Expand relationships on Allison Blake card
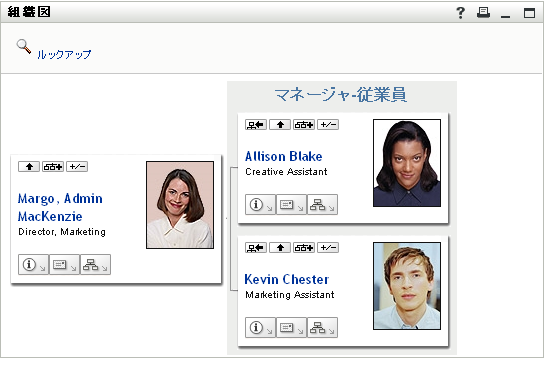This screenshot has width=546, height=376. point(304,125)
